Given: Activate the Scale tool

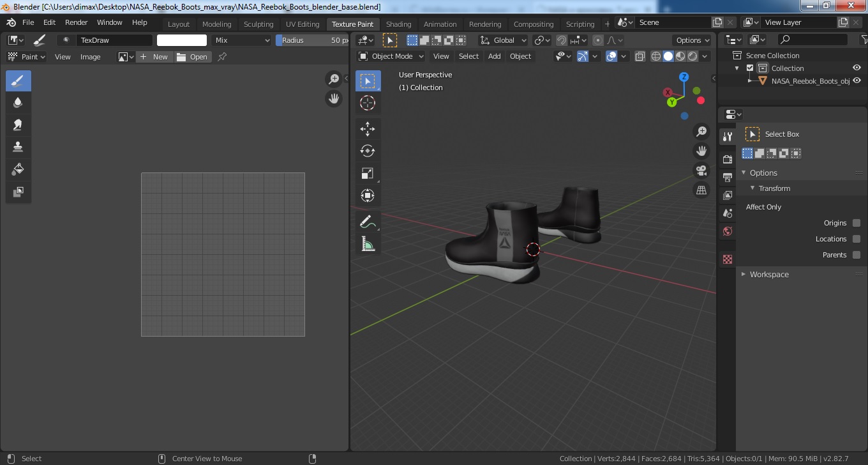Looking at the screenshot, I should point(368,173).
